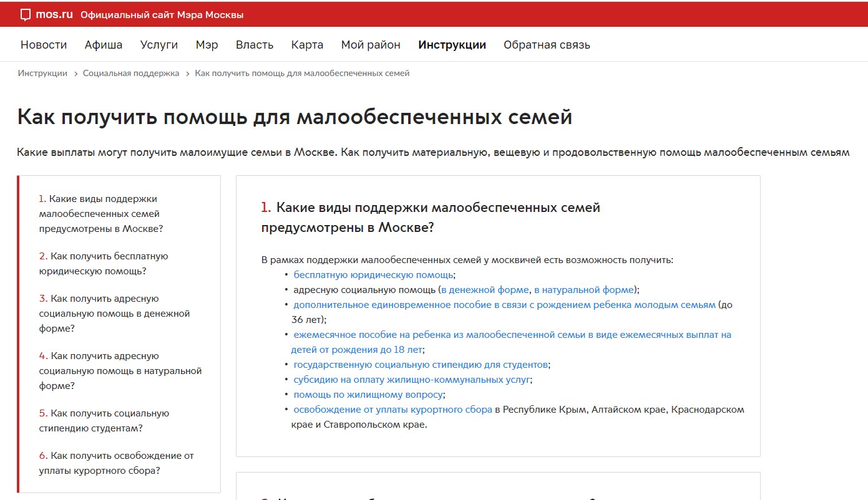Open the Мэр section
The width and height of the screenshot is (868, 500).
[x=207, y=45]
